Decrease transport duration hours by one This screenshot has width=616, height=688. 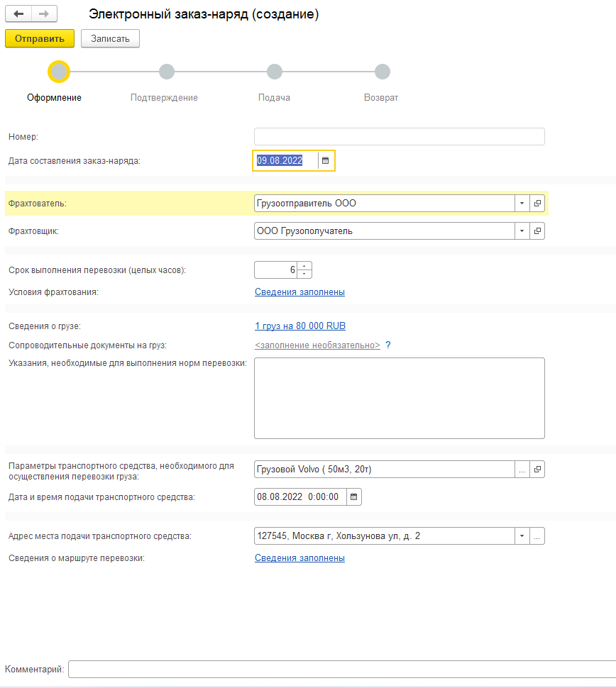click(304, 274)
